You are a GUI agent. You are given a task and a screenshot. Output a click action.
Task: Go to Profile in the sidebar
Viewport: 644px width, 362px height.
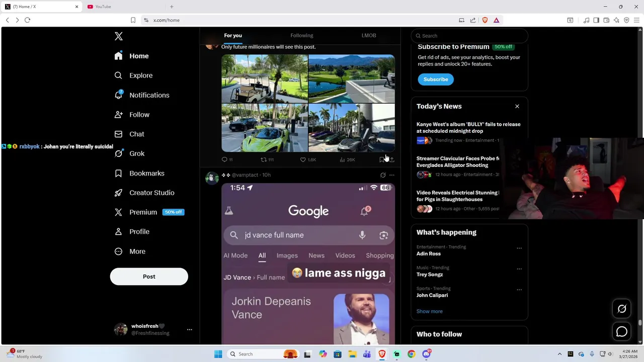tap(132, 232)
